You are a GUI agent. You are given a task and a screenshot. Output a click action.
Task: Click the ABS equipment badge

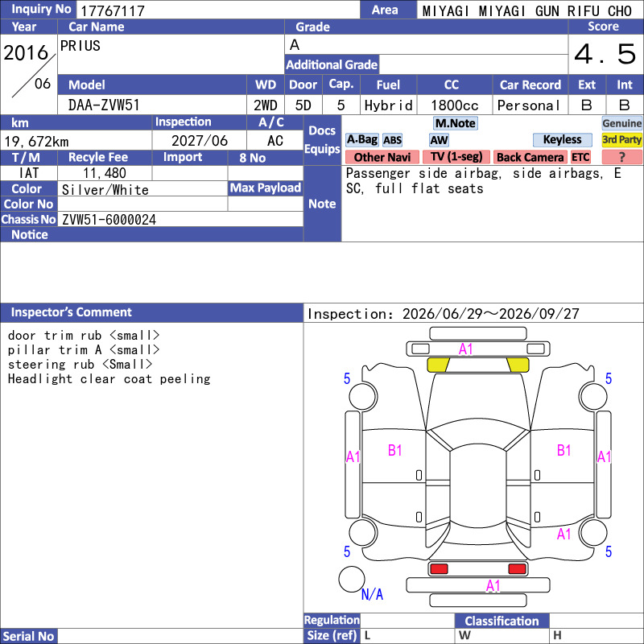click(392, 140)
